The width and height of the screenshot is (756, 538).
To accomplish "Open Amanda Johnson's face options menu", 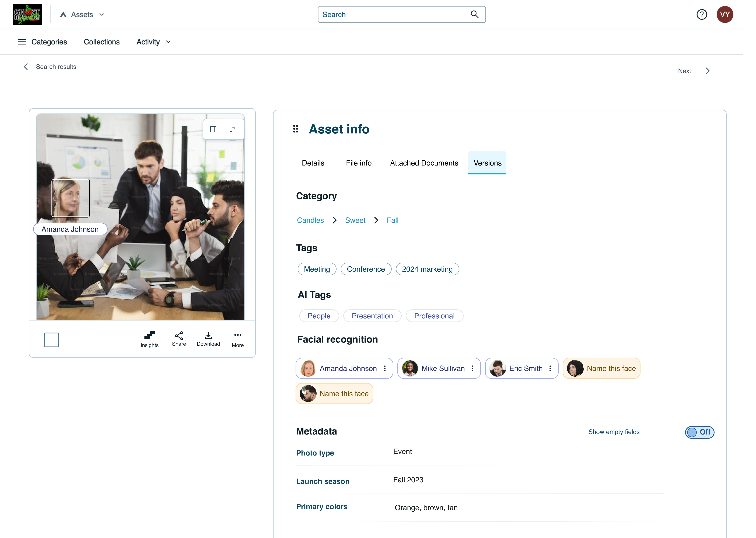I will coord(385,368).
